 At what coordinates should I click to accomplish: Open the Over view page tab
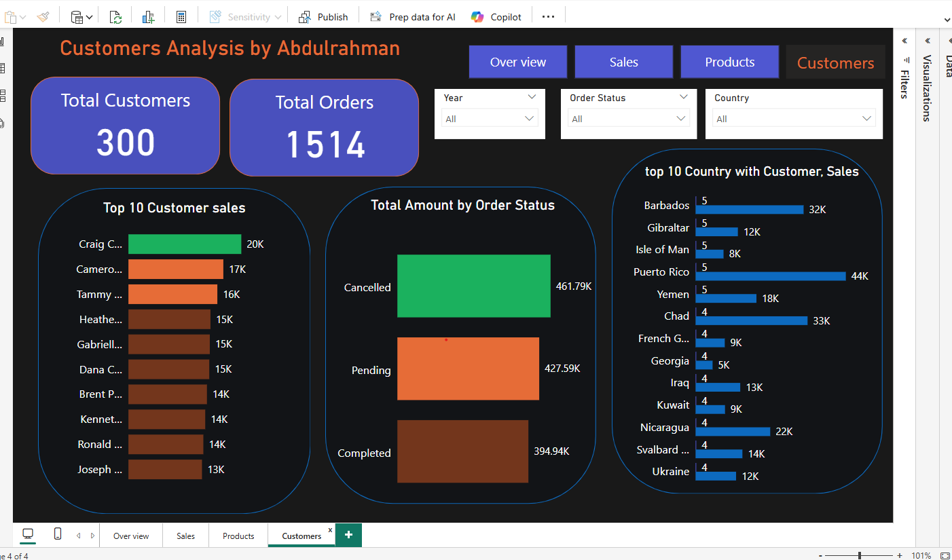tap(131, 536)
